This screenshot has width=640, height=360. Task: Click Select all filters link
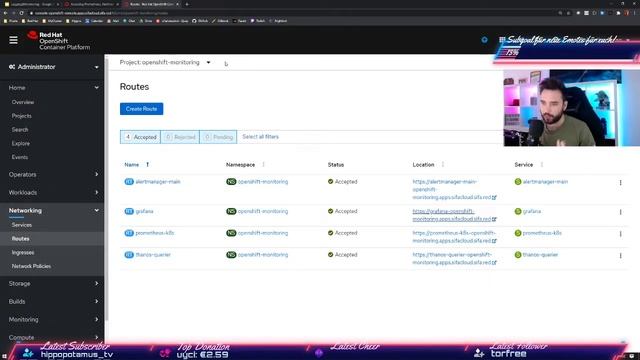pyautogui.click(x=260, y=137)
